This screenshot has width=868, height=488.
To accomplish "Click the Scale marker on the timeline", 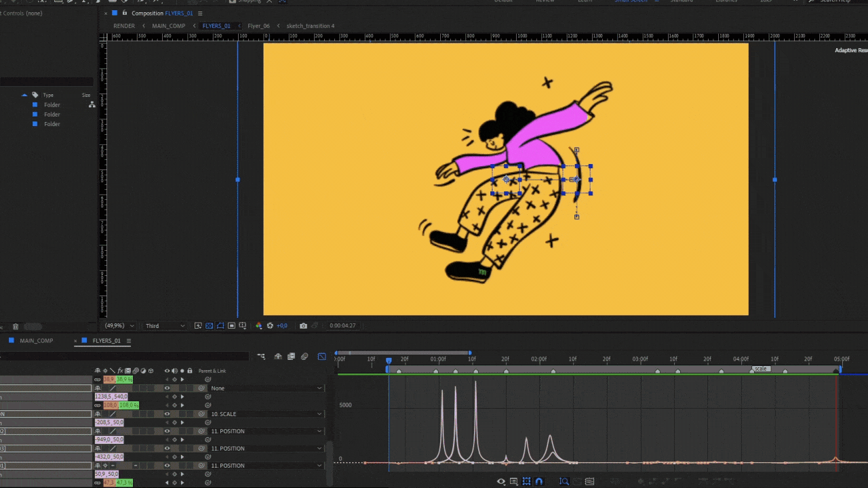I will point(759,369).
